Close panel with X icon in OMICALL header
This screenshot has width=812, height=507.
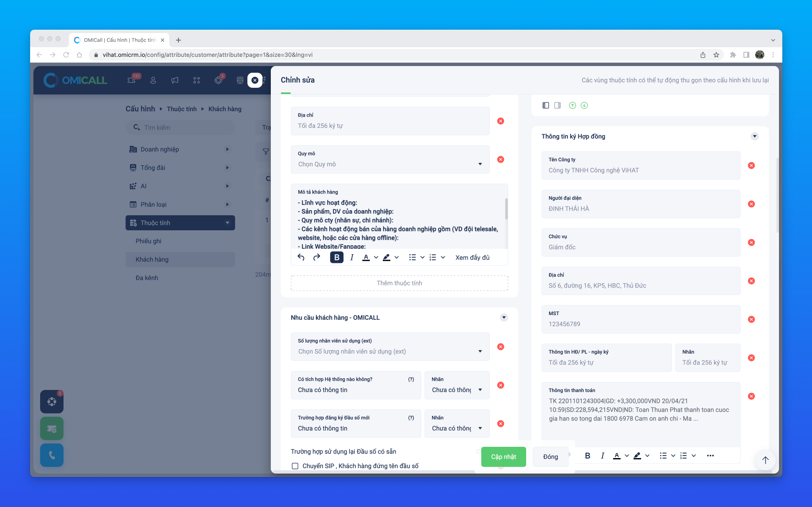[x=255, y=80]
